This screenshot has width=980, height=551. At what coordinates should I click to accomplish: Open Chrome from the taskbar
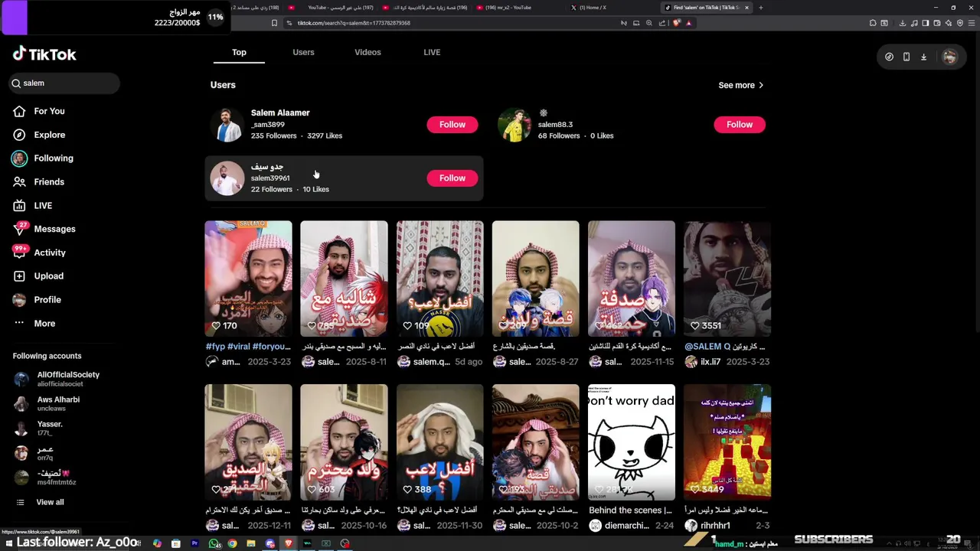[x=232, y=543]
